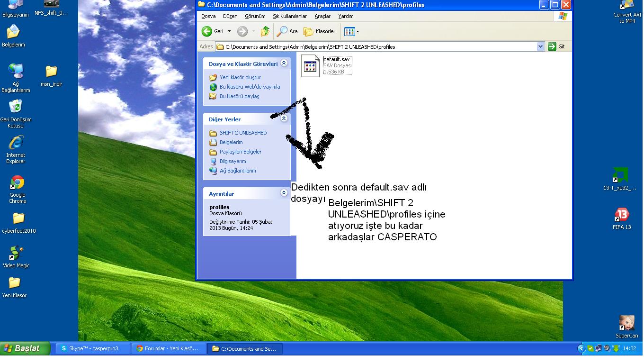
Task: Expand the address bar dropdown arrow
Action: [x=540, y=46]
